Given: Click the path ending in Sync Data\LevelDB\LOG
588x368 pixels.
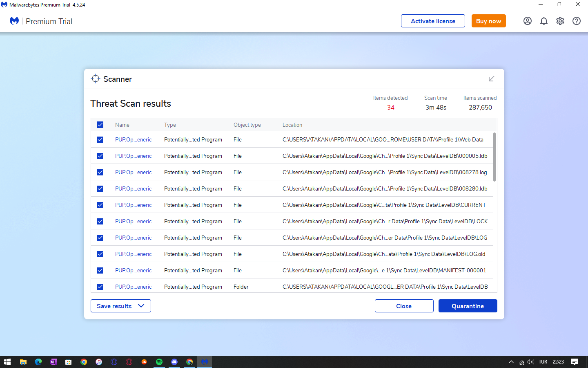Looking at the screenshot, I should [385, 238].
